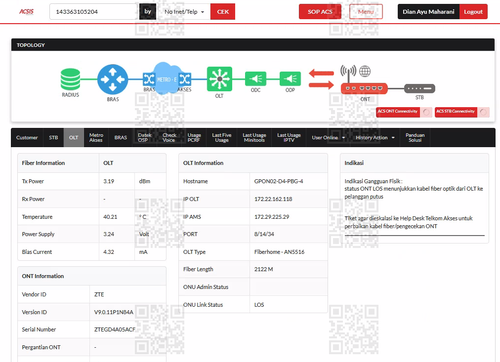Click Version ID value V9.0.11P1N84A

(x=114, y=312)
